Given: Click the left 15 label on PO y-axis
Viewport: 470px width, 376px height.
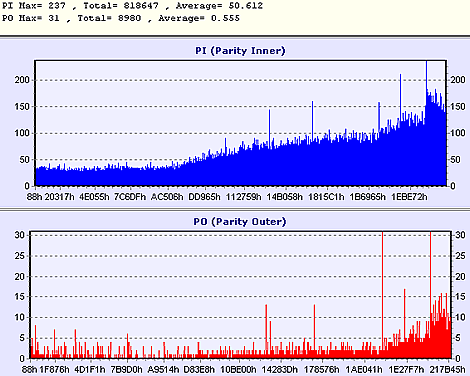Looking at the screenshot, I should [20, 297].
